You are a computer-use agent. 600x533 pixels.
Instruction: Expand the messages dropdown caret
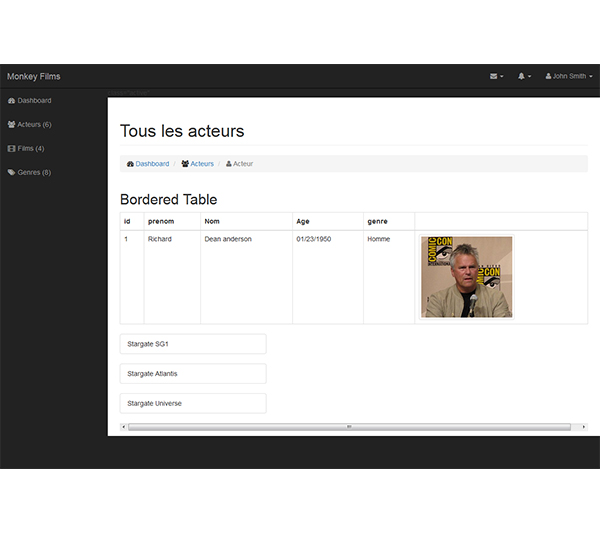pyautogui.click(x=502, y=77)
